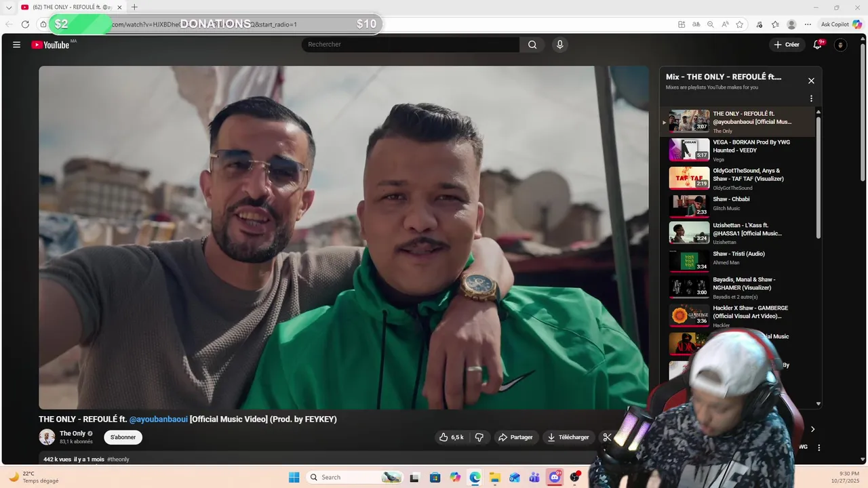This screenshot has width=868, height=488.
Task: Open Discord from the taskbar
Action: point(555,477)
